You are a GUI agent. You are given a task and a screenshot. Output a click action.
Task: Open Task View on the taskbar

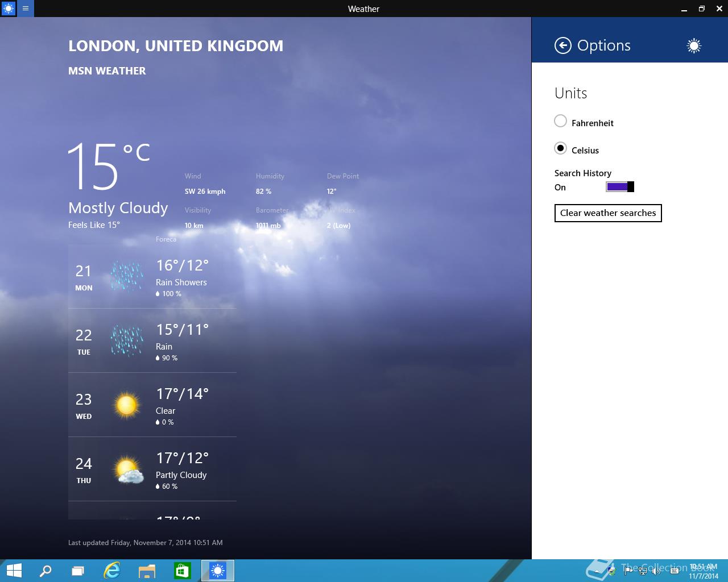(78, 571)
